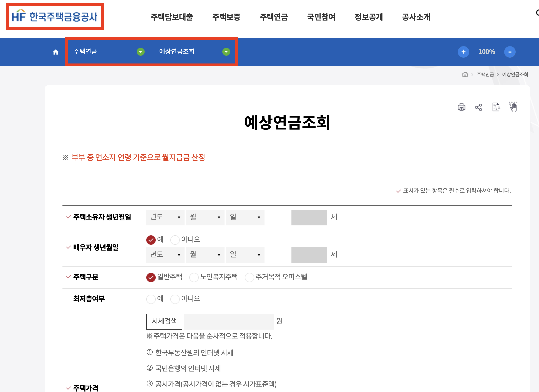
Task: Click the print page icon
Action: [x=461, y=107]
